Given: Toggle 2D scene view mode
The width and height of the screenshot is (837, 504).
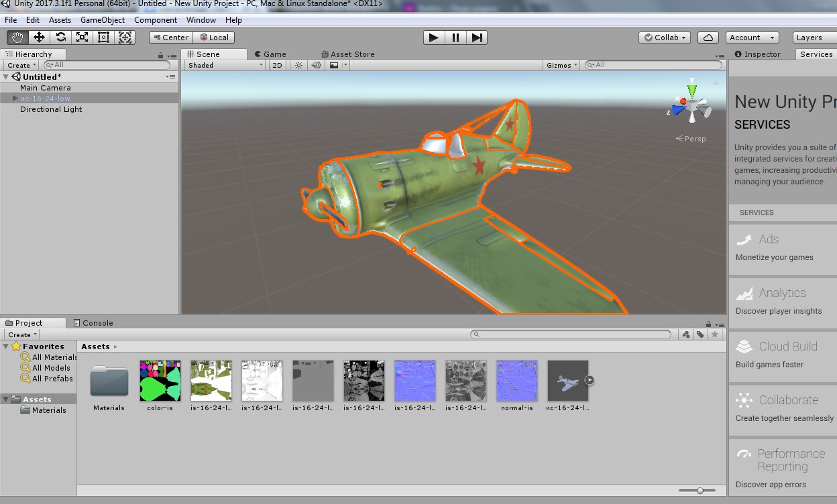Looking at the screenshot, I should pos(277,65).
